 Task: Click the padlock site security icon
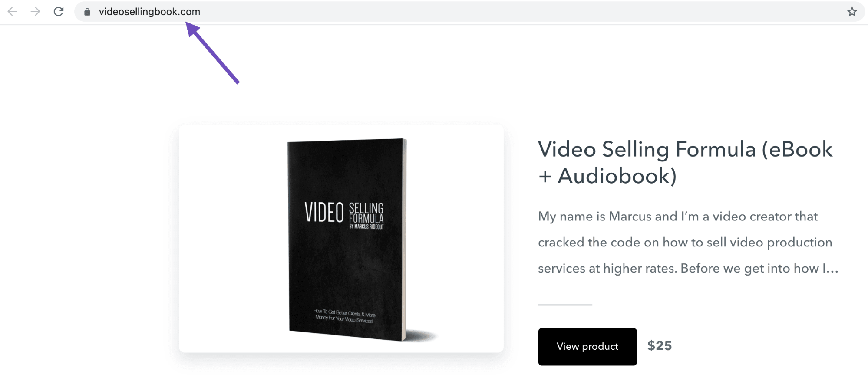pyautogui.click(x=87, y=12)
